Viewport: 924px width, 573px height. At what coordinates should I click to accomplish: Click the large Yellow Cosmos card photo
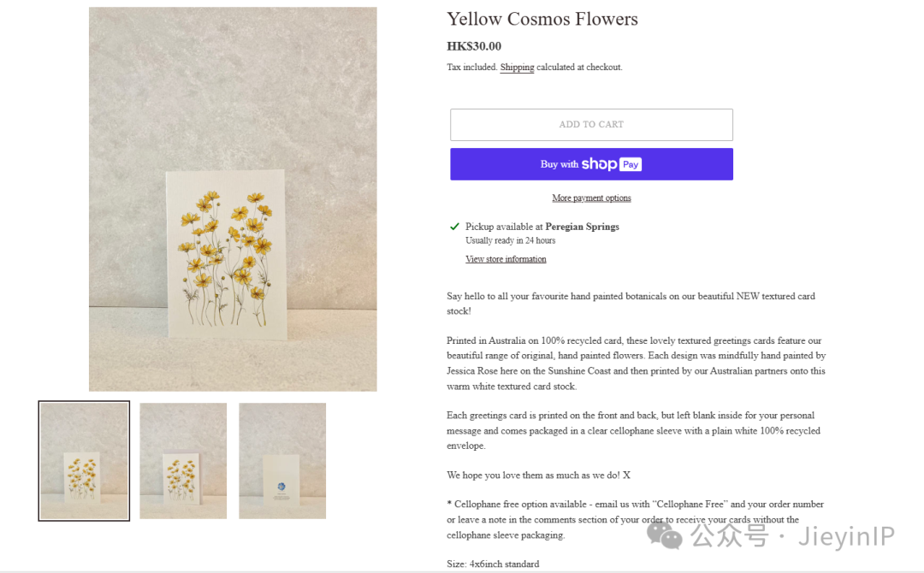click(x=233, y=199)
